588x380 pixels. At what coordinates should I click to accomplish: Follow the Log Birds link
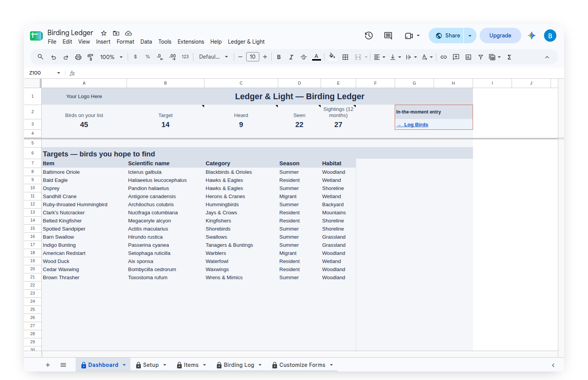click(416, 125)
